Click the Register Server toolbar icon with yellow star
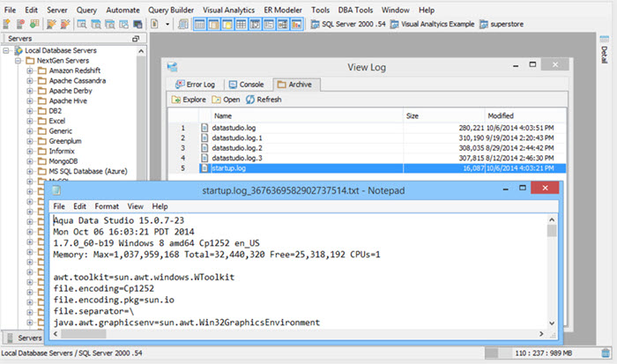Screen dimensions: 617x364 point(6,24)
